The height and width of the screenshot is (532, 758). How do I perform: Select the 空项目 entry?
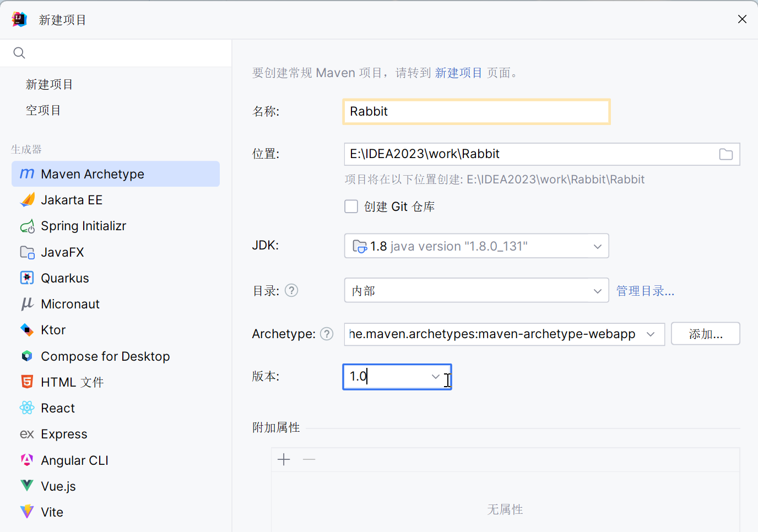pyautogui.click(x=44, y=110)
